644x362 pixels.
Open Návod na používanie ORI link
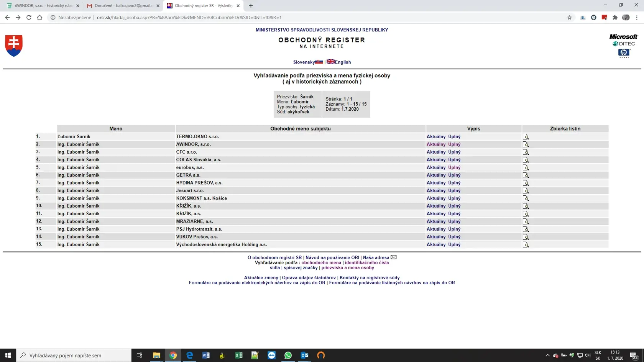click(332, 257)
